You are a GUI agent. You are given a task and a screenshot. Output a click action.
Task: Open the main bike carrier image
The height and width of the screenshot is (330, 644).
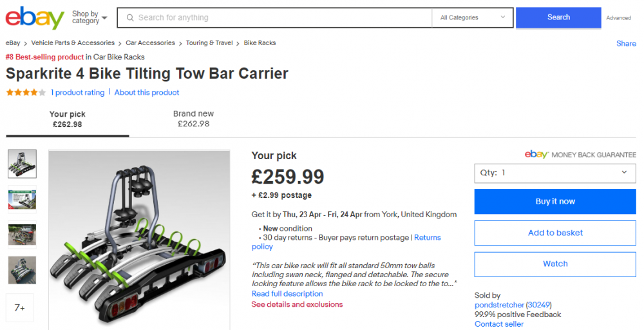pyautogui.click(x=139, y=240)
